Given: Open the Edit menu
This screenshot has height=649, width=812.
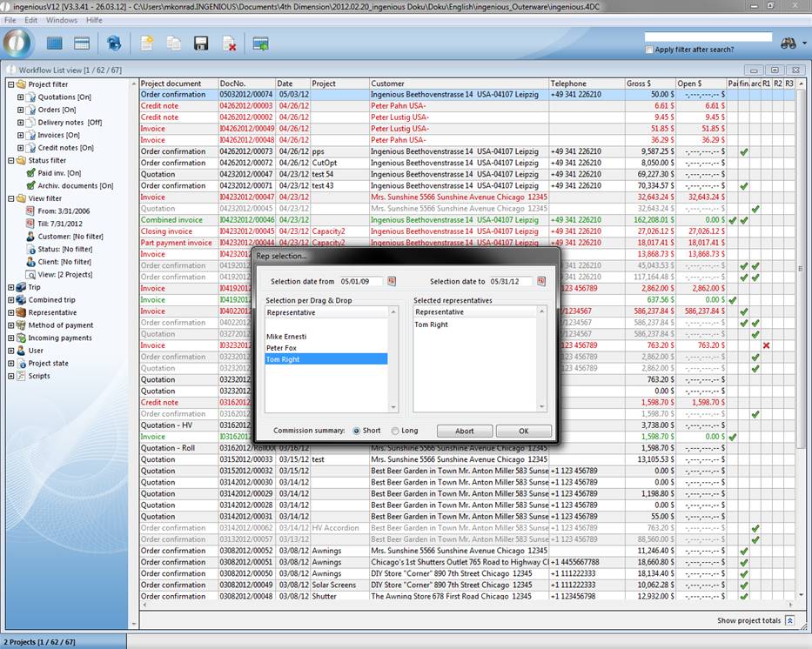Looking at the screenshot, I should tap(30, 19).
